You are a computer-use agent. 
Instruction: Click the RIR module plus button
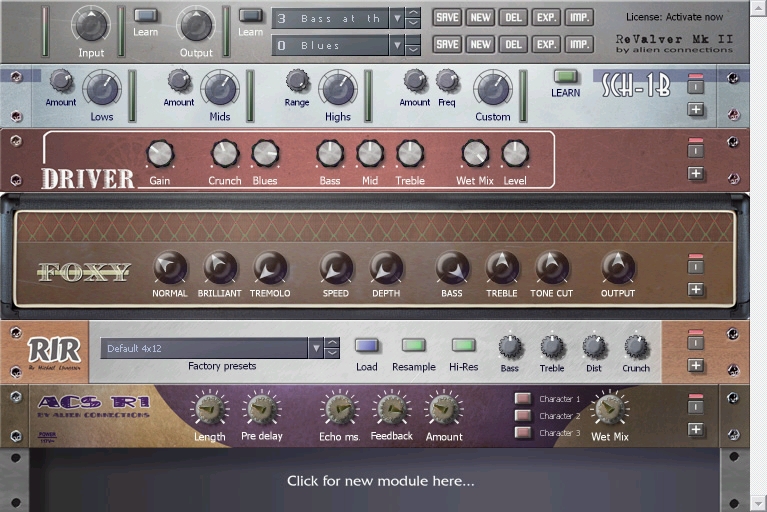click(696, 365)
